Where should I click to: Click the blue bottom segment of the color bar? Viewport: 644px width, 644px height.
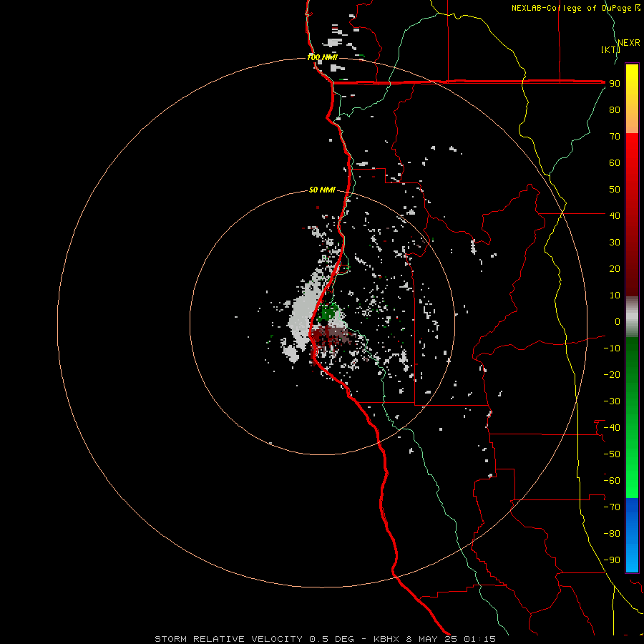[632, 535]
